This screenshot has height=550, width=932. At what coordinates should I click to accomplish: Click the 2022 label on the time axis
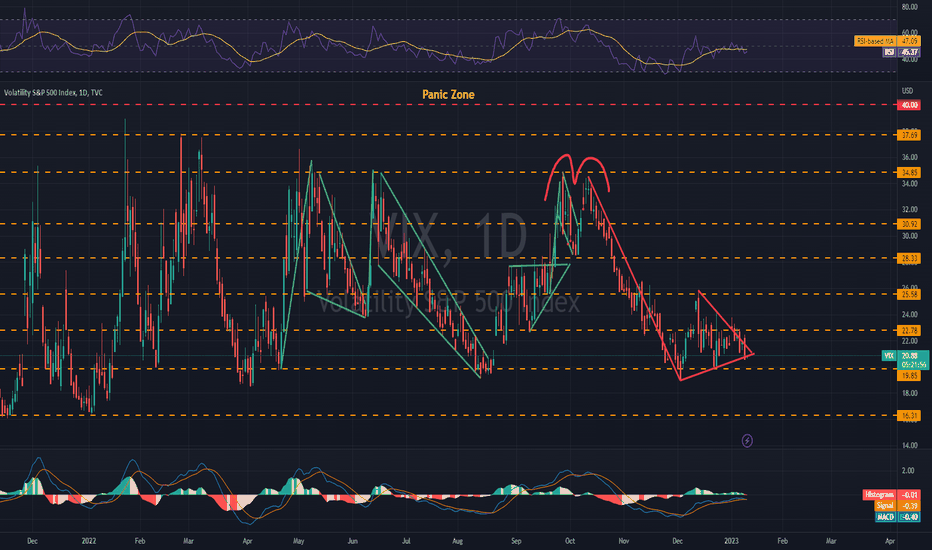(x=89, y=541)
